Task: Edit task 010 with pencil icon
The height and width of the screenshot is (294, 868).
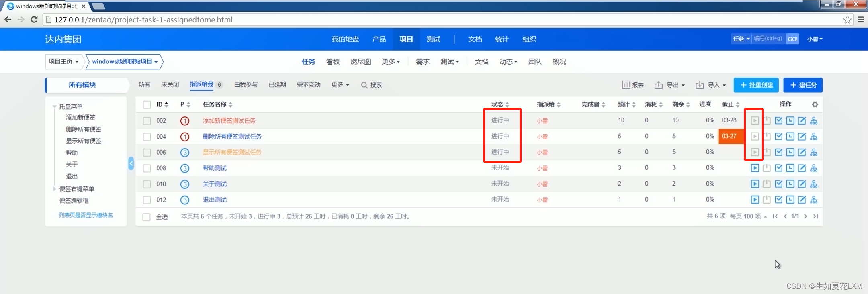Action: click(x=802, y=184)
